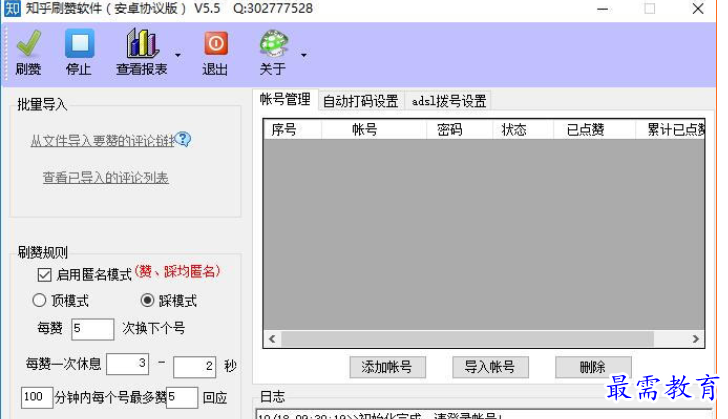The image size is (728, 419).
Task: Close the window
Action: (698, 9)
